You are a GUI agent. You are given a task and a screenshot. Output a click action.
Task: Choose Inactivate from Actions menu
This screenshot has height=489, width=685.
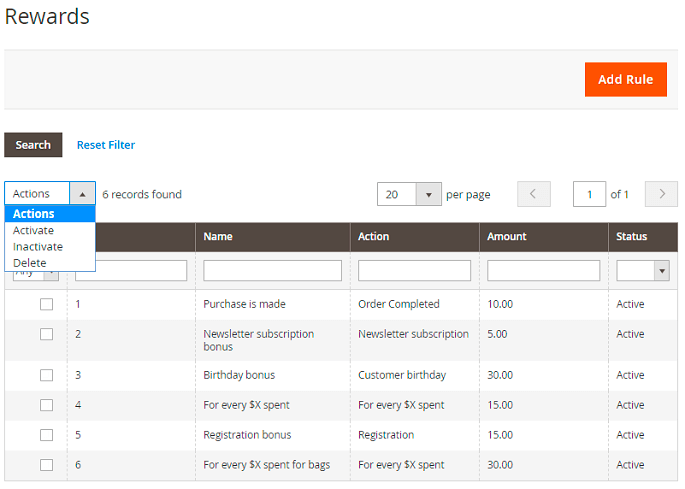[38, 247]
